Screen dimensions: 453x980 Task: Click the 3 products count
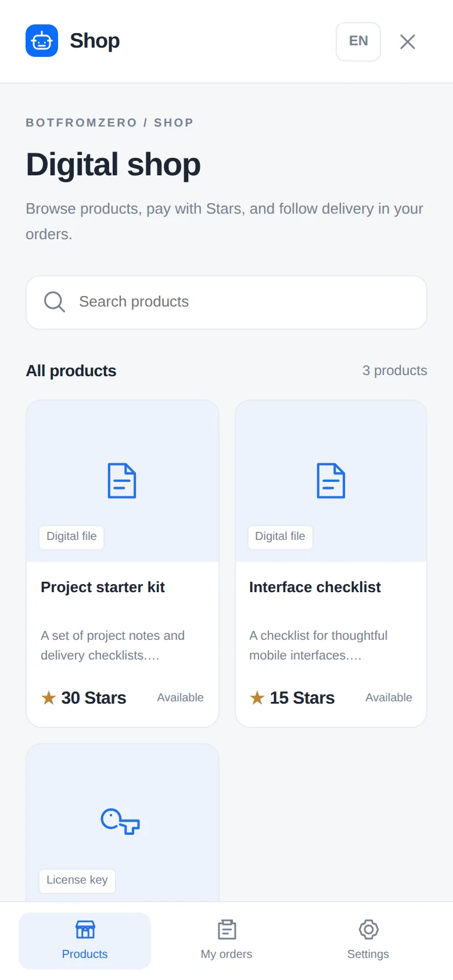395,370
